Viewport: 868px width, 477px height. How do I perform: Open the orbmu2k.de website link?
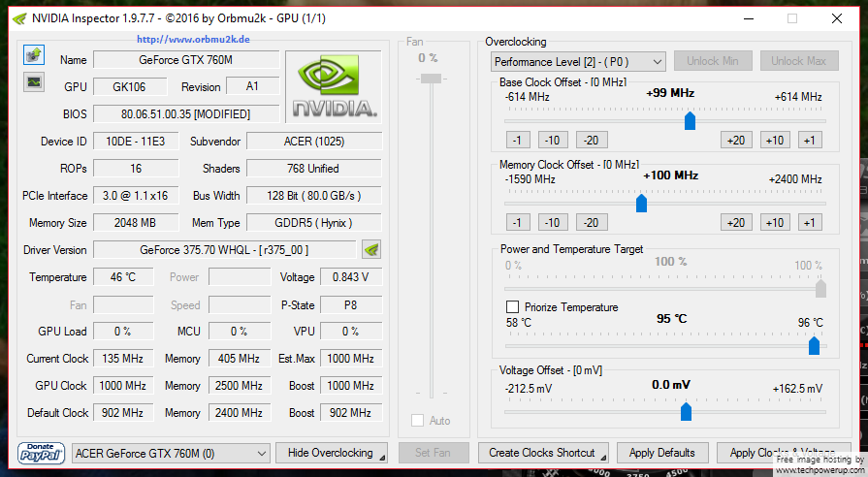point(193,40)
